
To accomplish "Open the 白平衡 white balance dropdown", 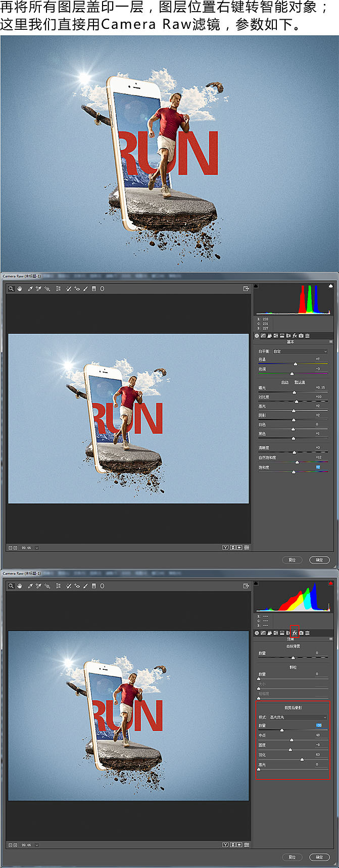I will click(x=300, y=351).
